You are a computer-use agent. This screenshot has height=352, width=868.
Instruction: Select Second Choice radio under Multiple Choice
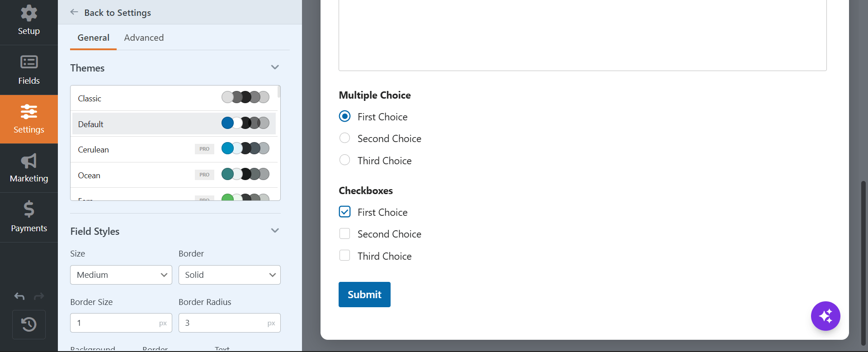[344, 138]
